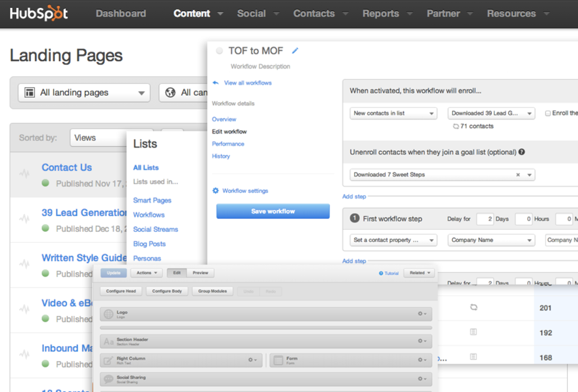This screenshot has width=578, height=392.
Task: Click the list icon in row 168
Action: 474,357
